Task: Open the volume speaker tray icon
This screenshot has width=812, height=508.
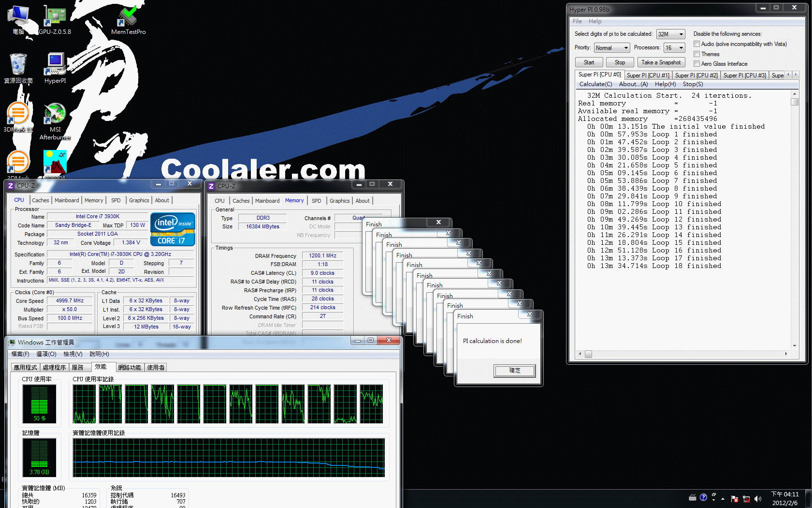Action: point(757,499)
